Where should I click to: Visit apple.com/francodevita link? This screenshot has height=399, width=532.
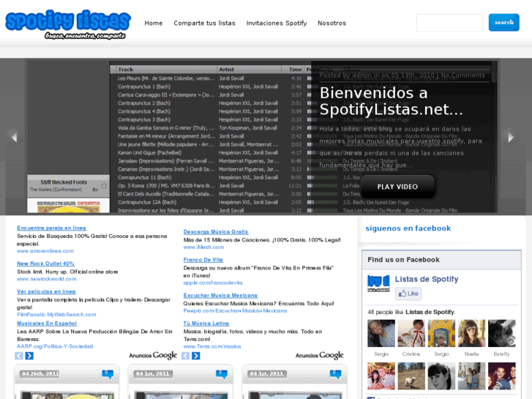[x=213, y=283]
